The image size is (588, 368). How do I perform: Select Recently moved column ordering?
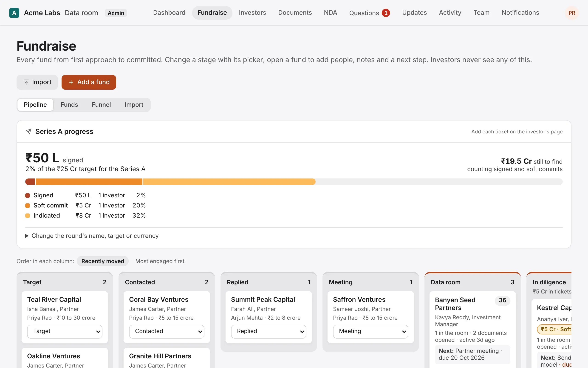[102, 261]
